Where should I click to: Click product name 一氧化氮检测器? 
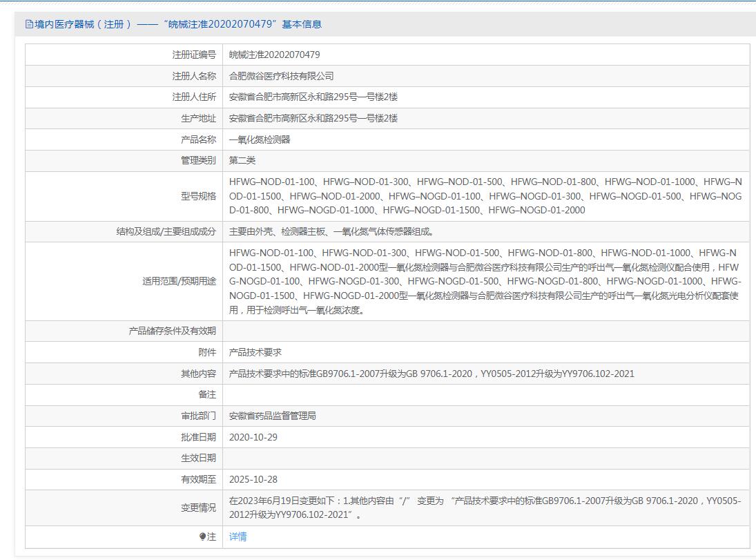coord(260,139)
